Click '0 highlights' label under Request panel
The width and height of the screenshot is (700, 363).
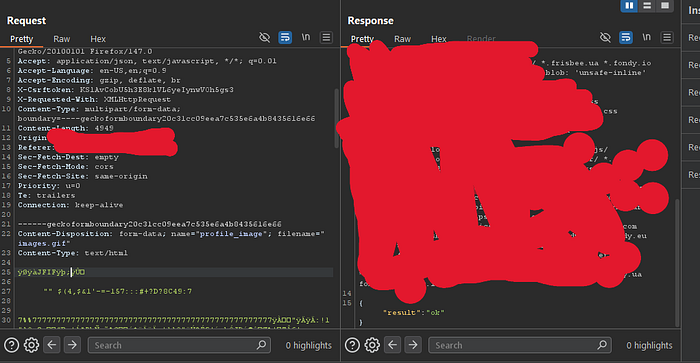tap(308, 345)
